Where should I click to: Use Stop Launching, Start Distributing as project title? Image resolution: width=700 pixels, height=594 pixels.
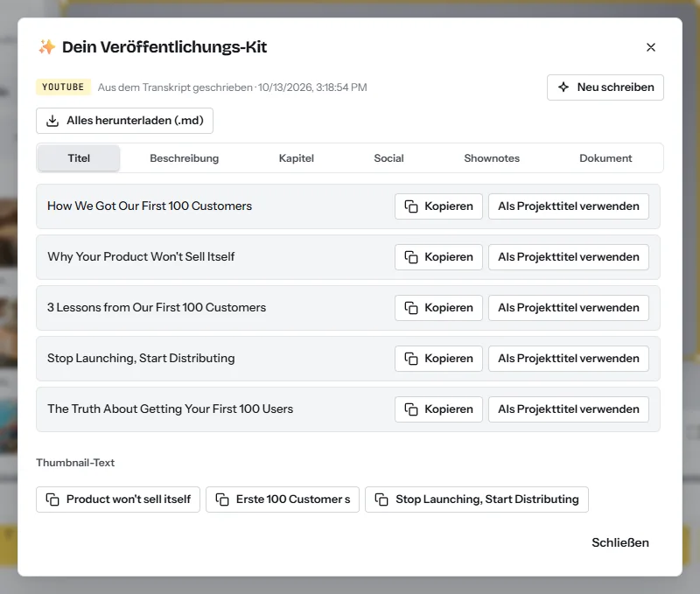click(568, 359)
